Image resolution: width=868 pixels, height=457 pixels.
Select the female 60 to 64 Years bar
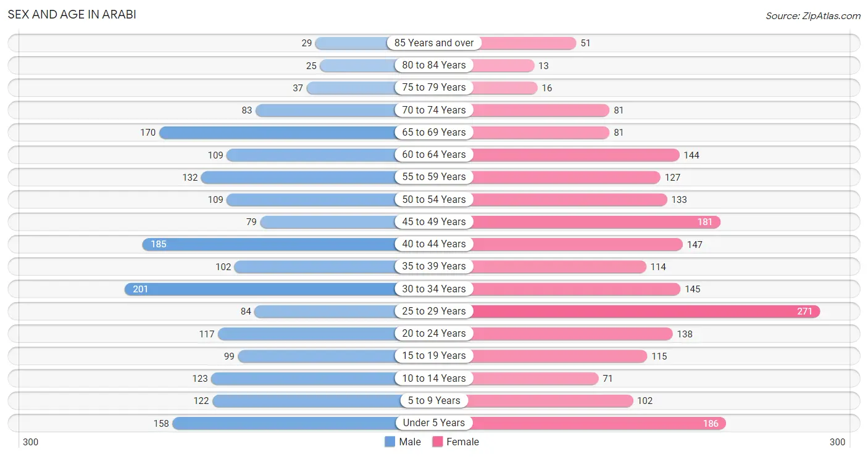click(x=575, y=155)
